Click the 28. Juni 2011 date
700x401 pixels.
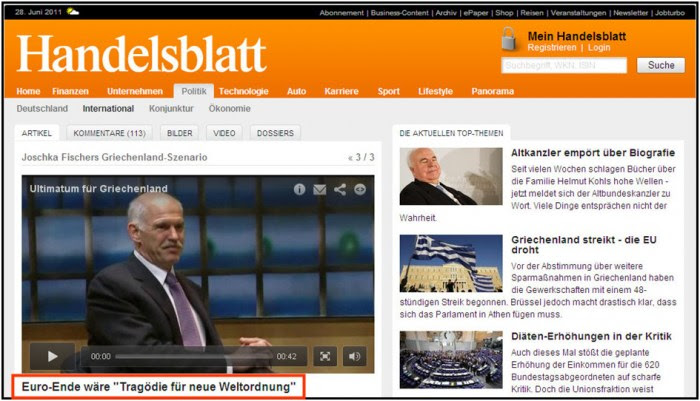(x=38, y=12)
